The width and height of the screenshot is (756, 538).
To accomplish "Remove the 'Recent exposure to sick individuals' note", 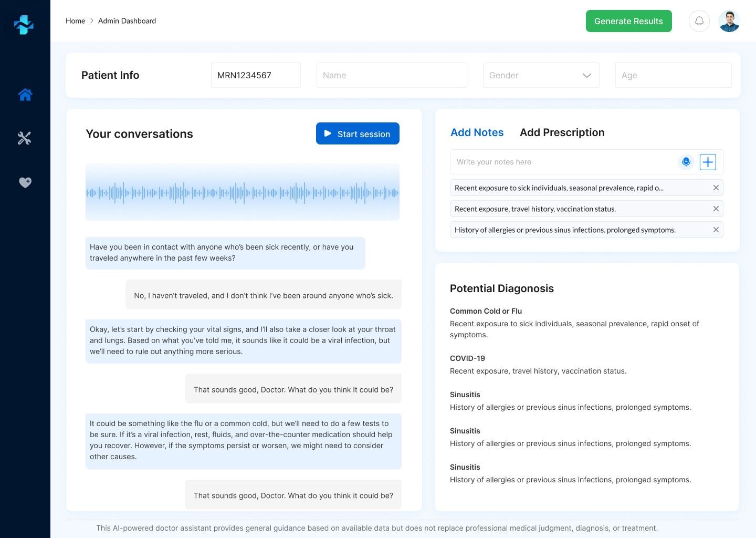I will tap(716, 188).
